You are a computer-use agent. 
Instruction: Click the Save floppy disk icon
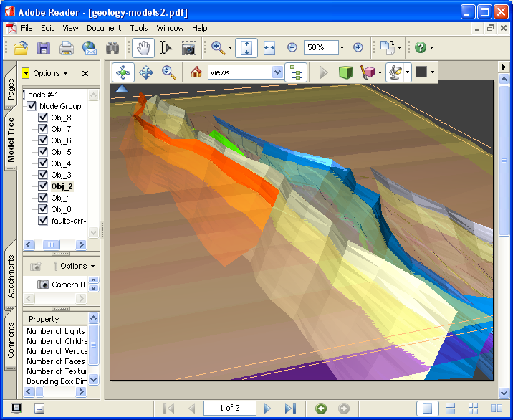(44, 48)
